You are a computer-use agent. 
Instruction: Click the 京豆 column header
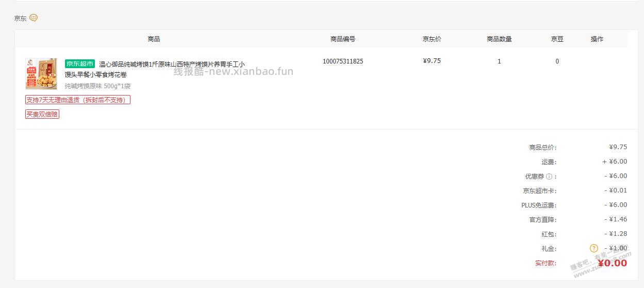[557, 39]
